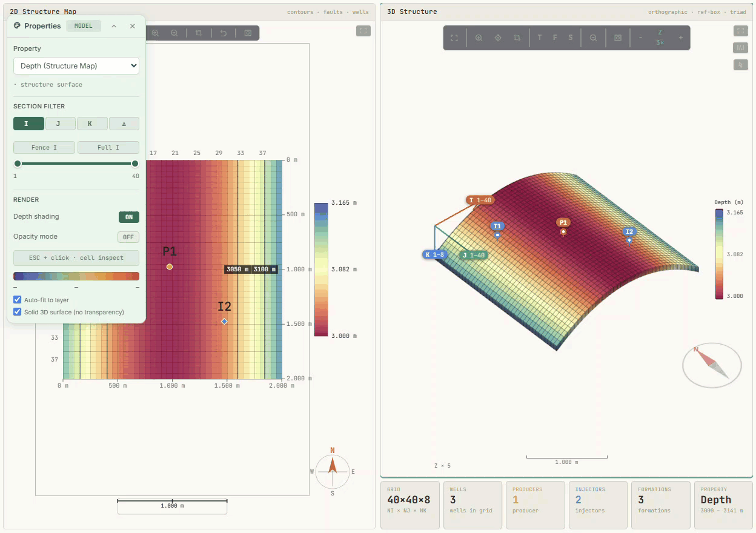The height and width of the screenshot is (533, 756).
Task: Select crop tool in 3D toolbar
Action: [x=517, y=38]
